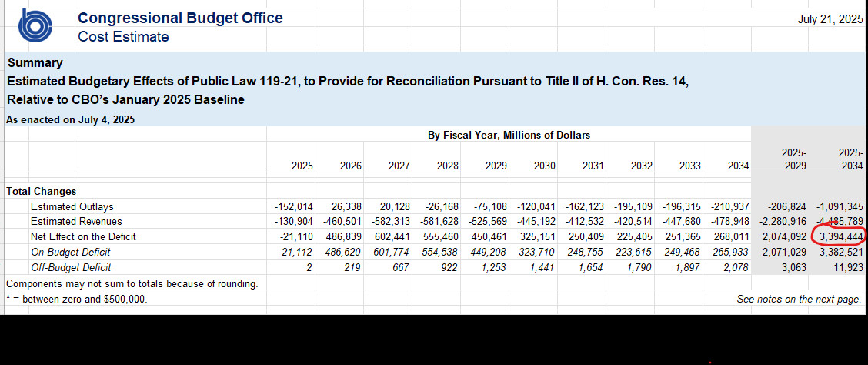Click the 2027 column header
868x365 pixels.
(x=399, y=166)
